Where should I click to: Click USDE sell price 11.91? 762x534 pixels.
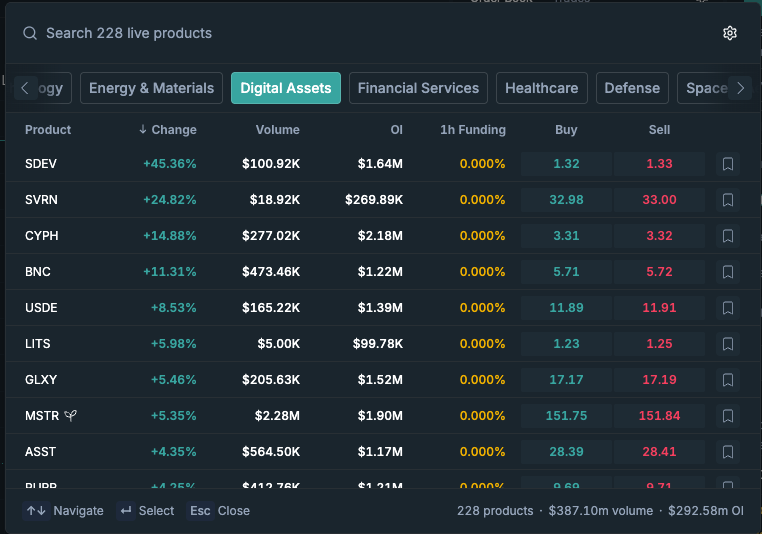[659, 308]
